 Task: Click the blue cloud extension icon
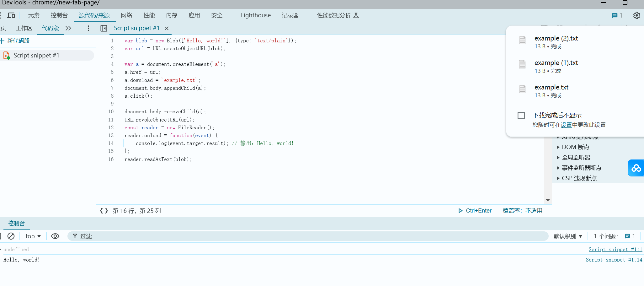636,168
